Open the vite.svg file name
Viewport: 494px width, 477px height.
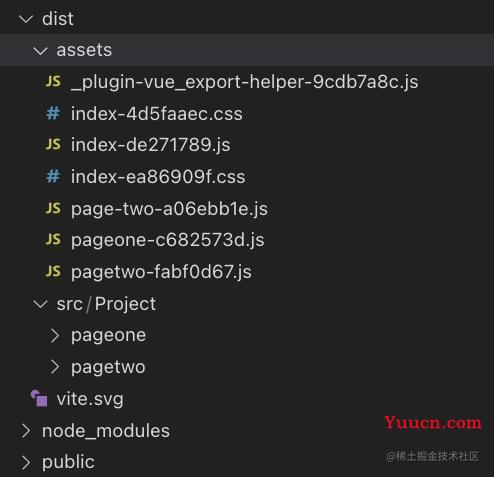[x=90, y=399]
